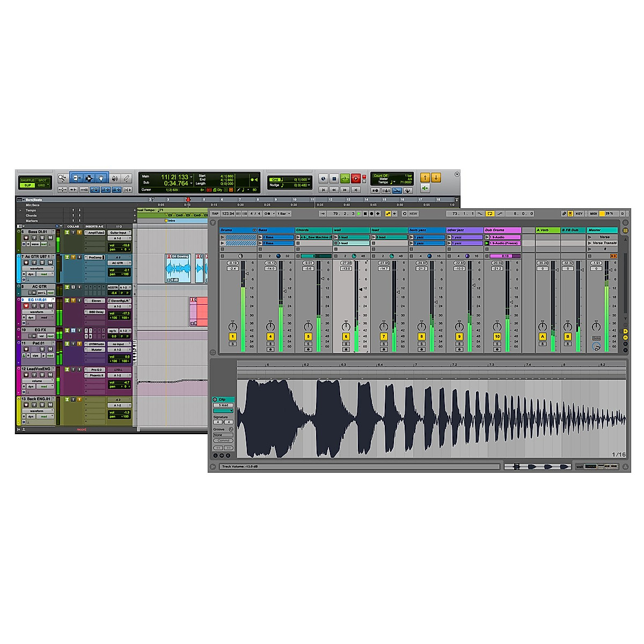Select the Trim tool in Pro Tools
Viewport: 644px width, 644px height.
click(x=77, y=178)
